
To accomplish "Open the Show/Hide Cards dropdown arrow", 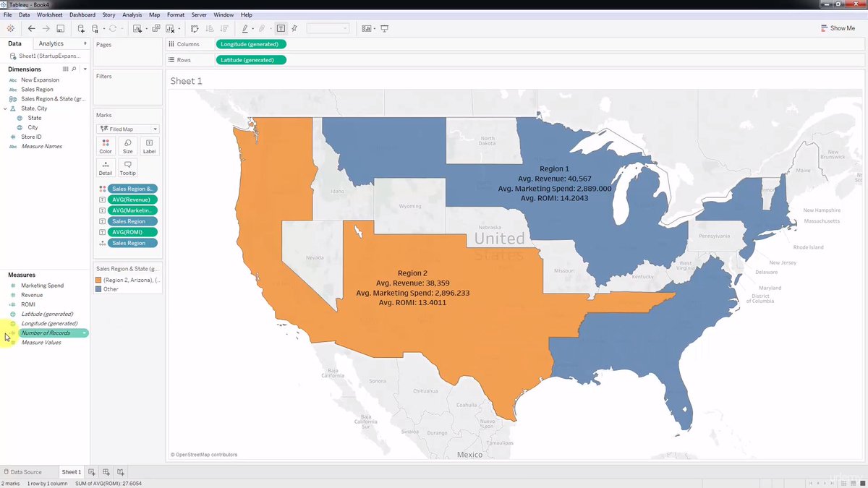I will click(374, 29).
